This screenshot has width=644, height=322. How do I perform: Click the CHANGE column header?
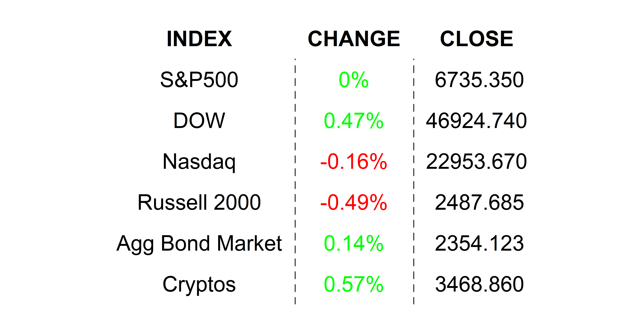(x=354, y=39)
